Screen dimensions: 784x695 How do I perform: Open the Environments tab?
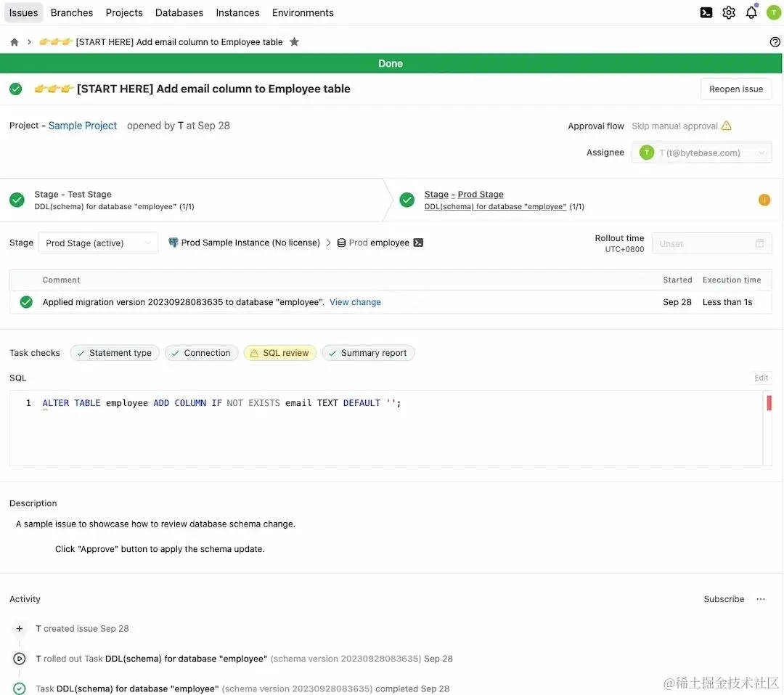tap(303, 12)
